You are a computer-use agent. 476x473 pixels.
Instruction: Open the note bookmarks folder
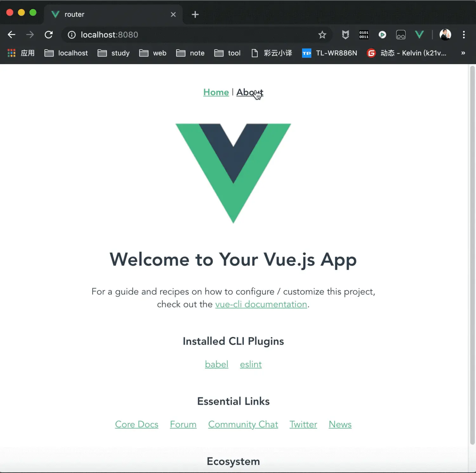pos(190,53)
